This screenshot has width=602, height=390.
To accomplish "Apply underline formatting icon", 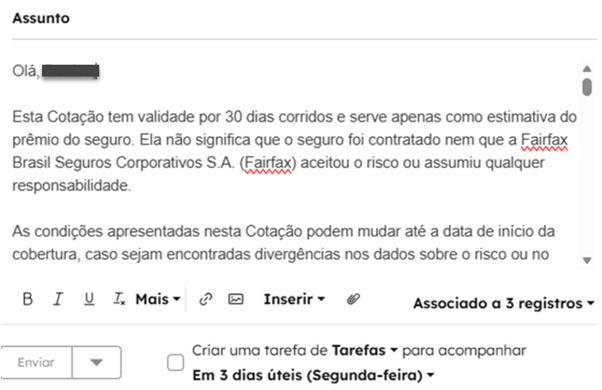I will pos(89,299).
